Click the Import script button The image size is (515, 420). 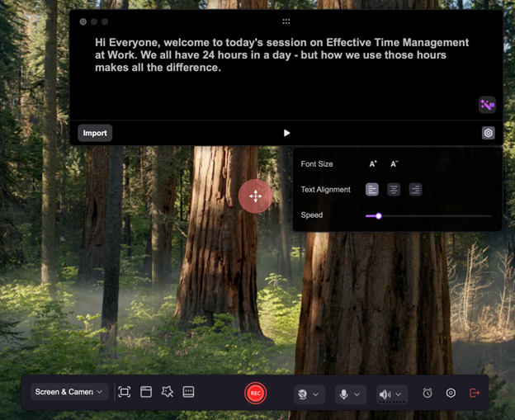95,133
